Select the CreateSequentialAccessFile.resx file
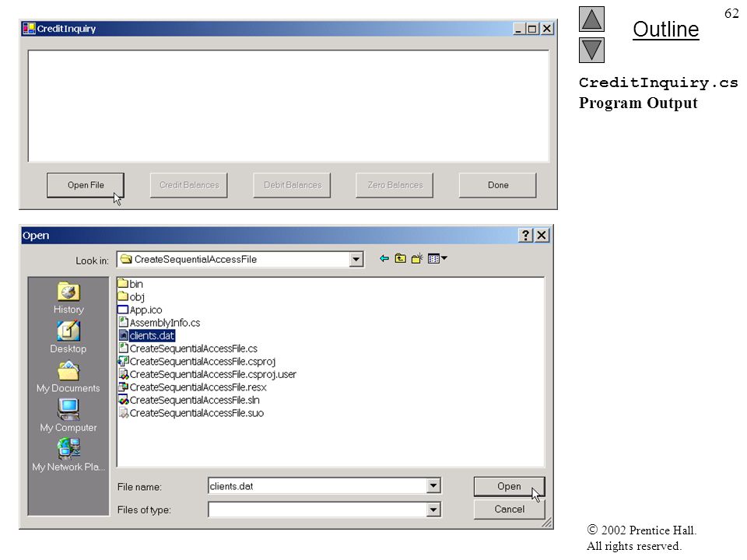 point(192,387)
